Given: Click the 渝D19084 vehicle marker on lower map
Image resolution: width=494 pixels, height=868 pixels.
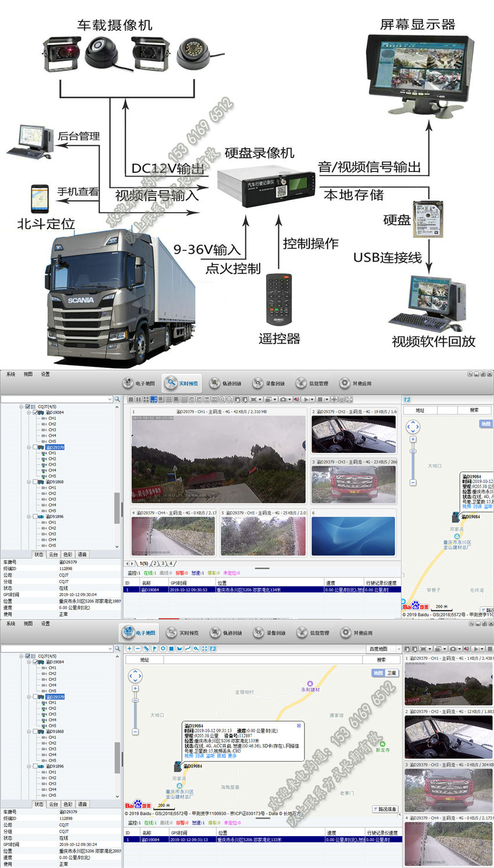Looking at the screenshot, I should point(178,767).
